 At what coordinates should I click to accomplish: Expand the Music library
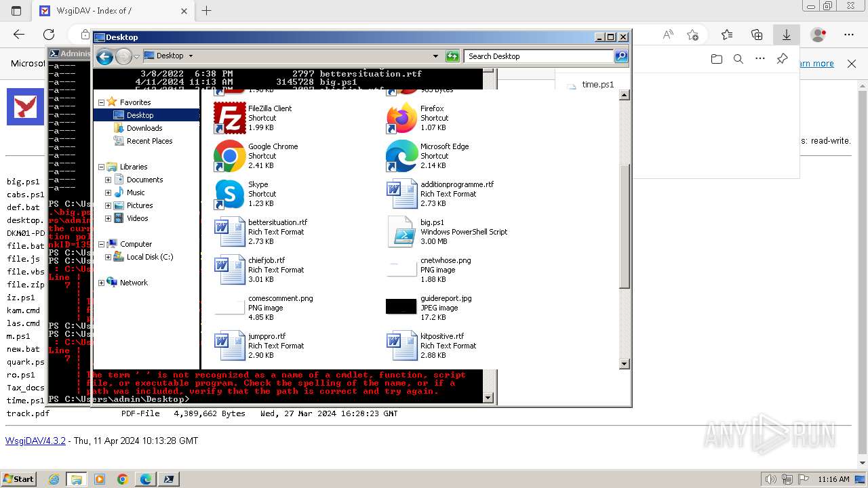pyautogui.click(x=108, y=192)
